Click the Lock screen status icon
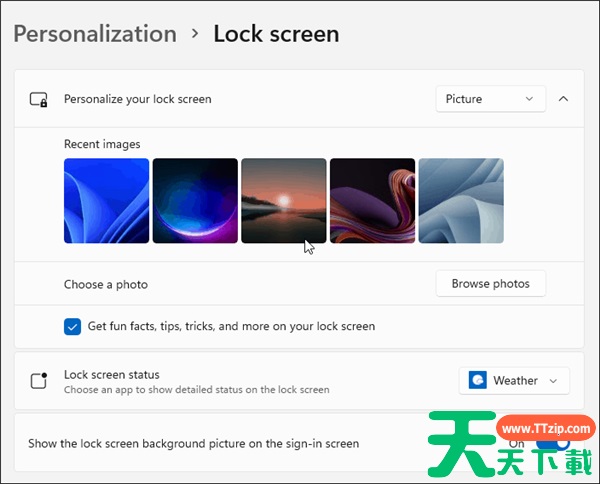This screenshot has width=600, height=484. coord(39,381)
